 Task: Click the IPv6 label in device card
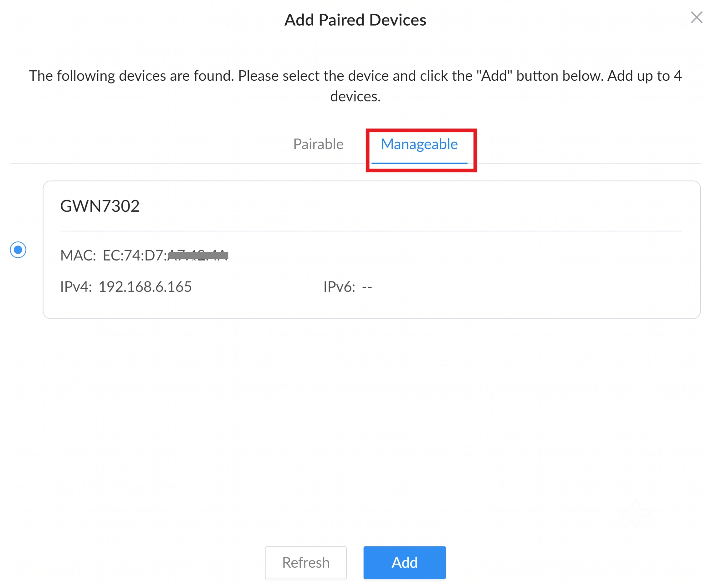pyautogui.click(x=339, y=286)
